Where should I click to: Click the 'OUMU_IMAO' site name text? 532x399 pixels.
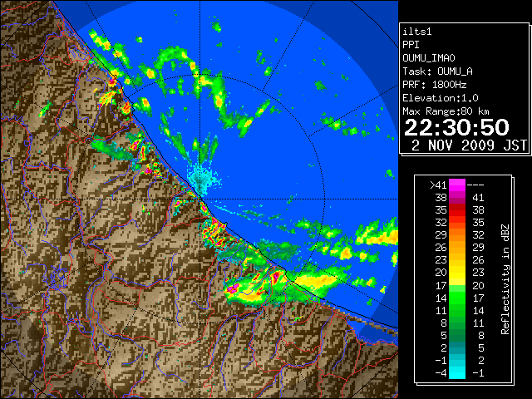tap(429, 58)
